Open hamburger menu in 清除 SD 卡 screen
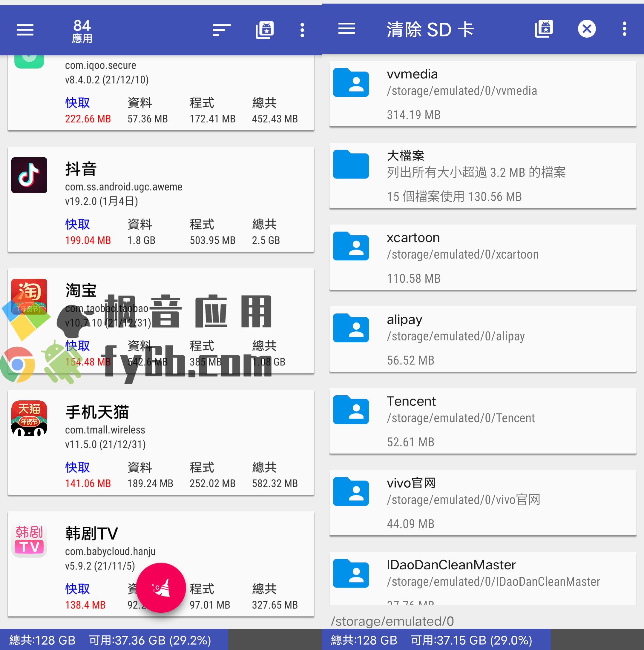Screen dimensions: 644x650 346,29
